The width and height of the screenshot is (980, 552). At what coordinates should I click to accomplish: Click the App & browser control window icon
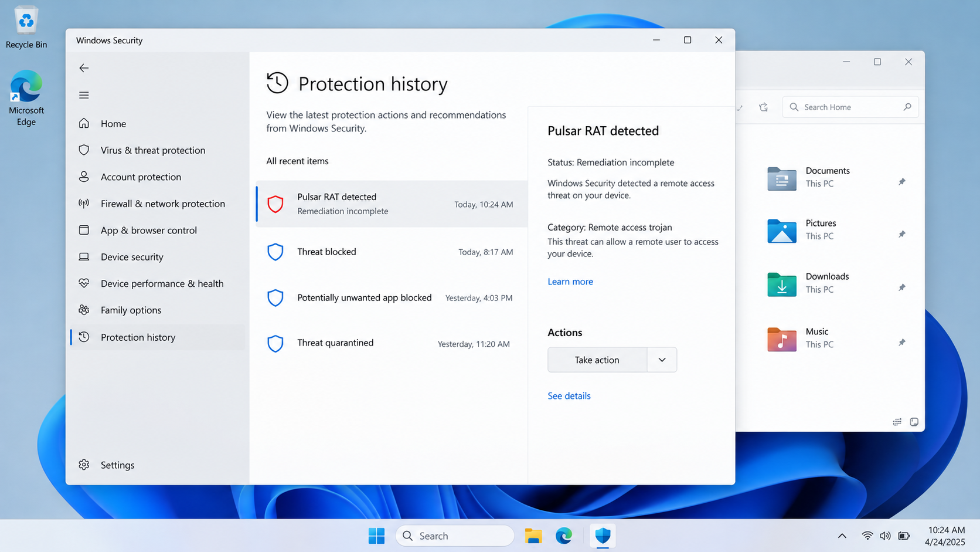tap(84, 230)
